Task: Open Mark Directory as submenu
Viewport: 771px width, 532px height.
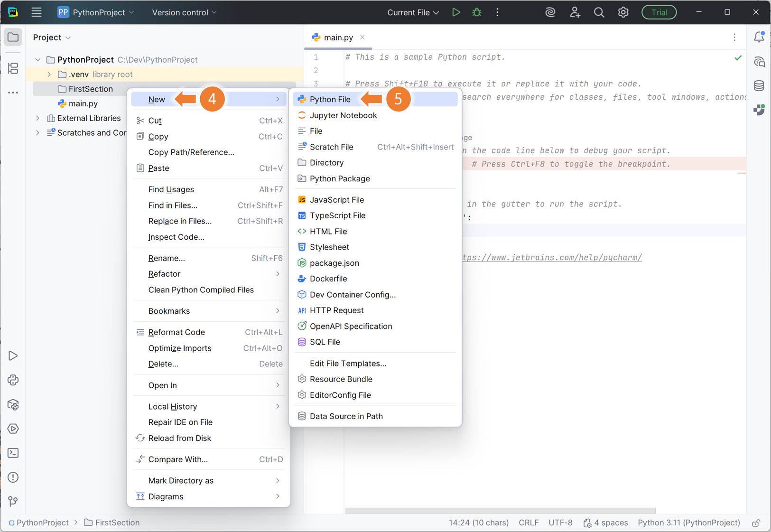Action: click(x=209, y=480)
